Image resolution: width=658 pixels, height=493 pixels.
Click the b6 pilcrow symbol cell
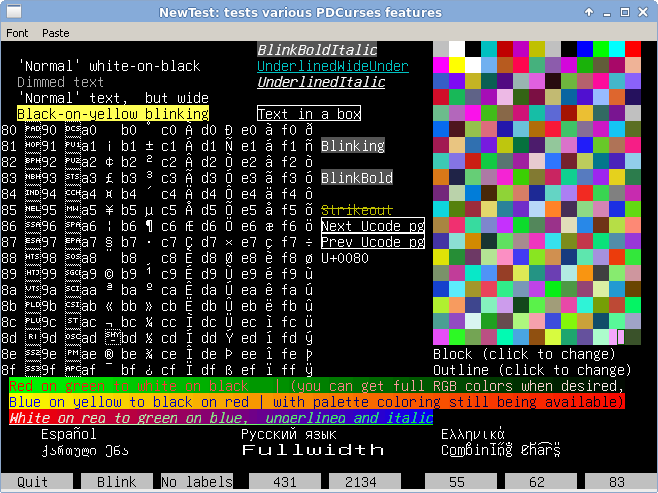click(149, 226)
